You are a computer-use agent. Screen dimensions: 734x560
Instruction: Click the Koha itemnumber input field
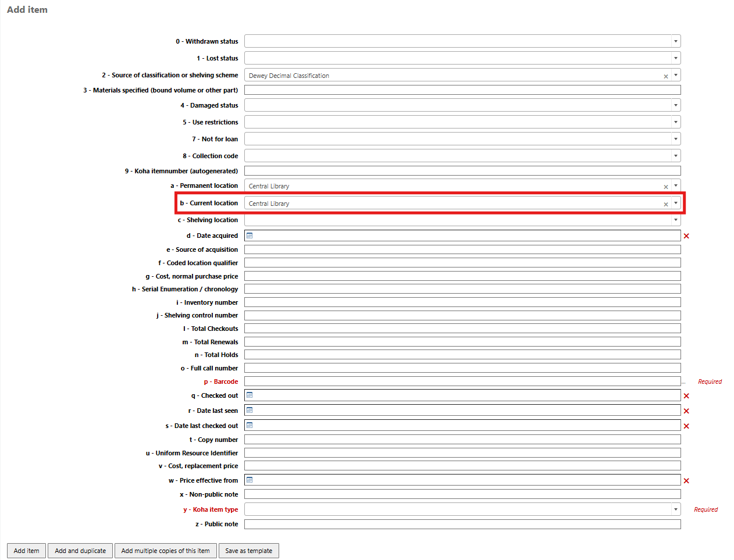462,171
